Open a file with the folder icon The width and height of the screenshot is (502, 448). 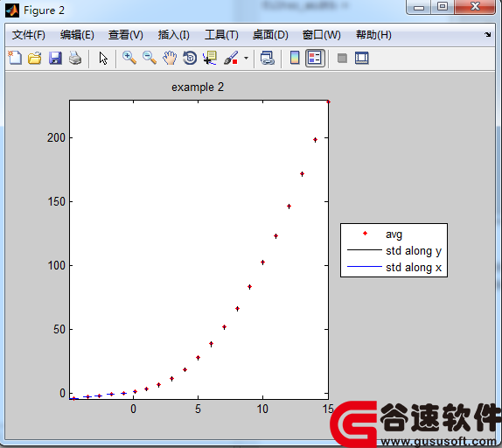[x=35, y=59]
